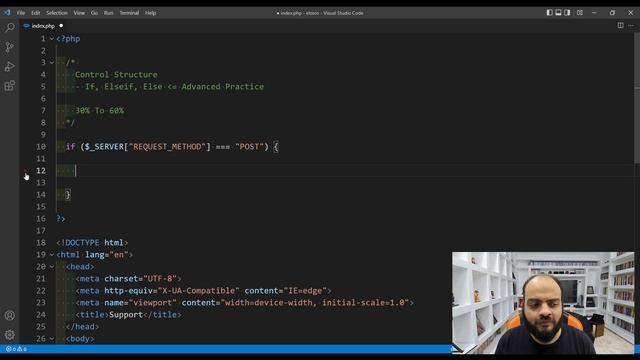The height and width of the screenshot is (360, 640).
Task: Toggle the bottom panel layout button
Action: point(558,13)
